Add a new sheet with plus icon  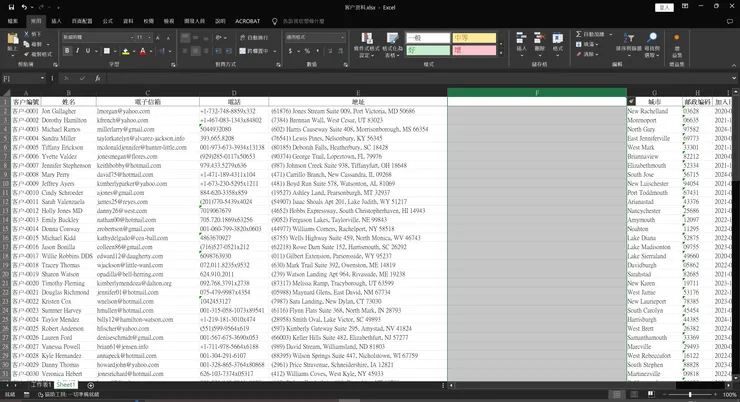(x=91, y=385)
